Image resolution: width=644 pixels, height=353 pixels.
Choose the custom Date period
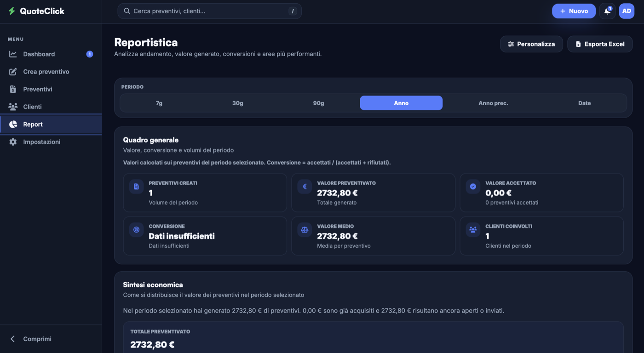(585, 103)
